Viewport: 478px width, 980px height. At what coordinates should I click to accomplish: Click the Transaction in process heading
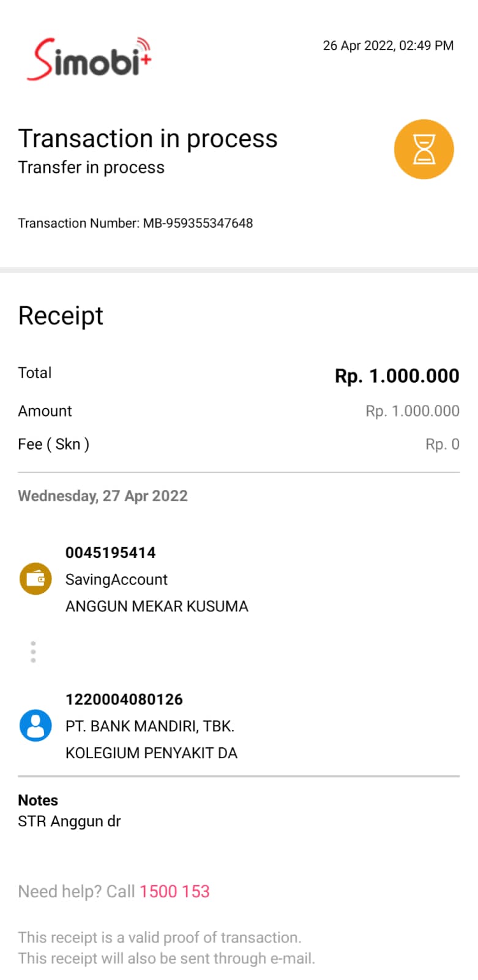click(148, 139)
